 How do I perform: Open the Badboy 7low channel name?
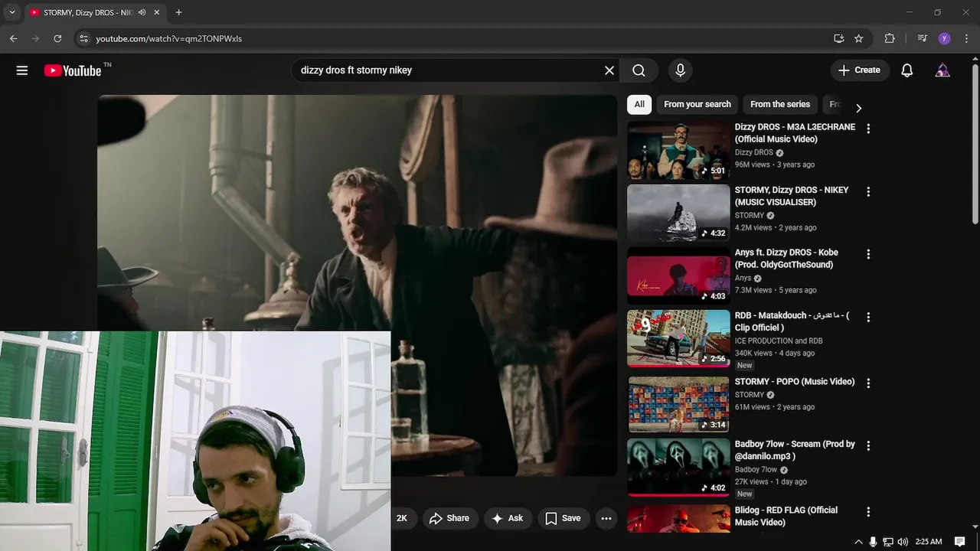coord(756,469)
